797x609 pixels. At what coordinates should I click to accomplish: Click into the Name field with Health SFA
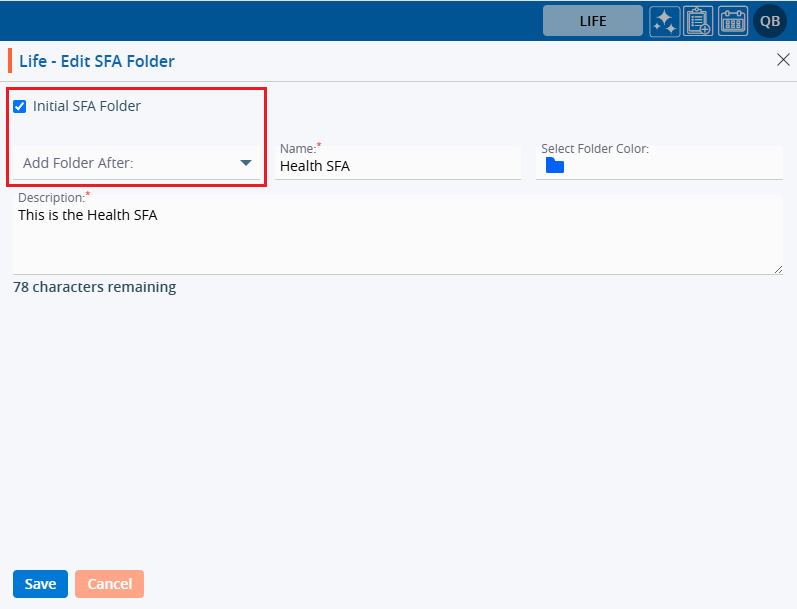[x=398, y=166]
